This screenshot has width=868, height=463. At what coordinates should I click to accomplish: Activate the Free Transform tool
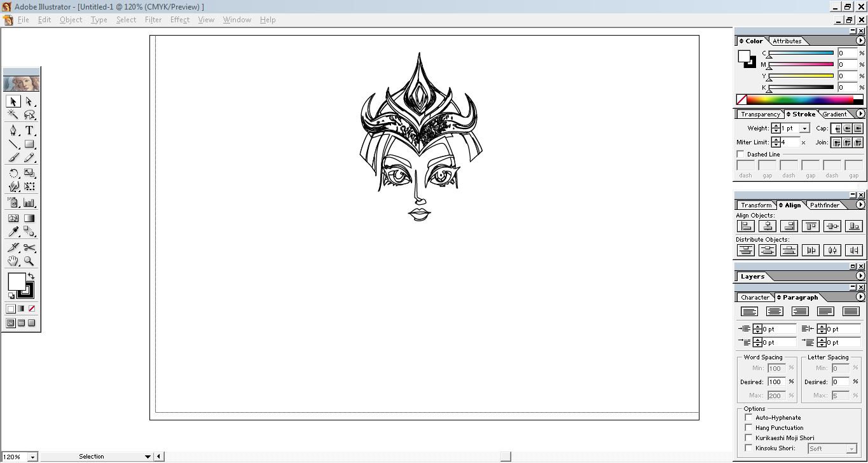(x=29, y=187)
